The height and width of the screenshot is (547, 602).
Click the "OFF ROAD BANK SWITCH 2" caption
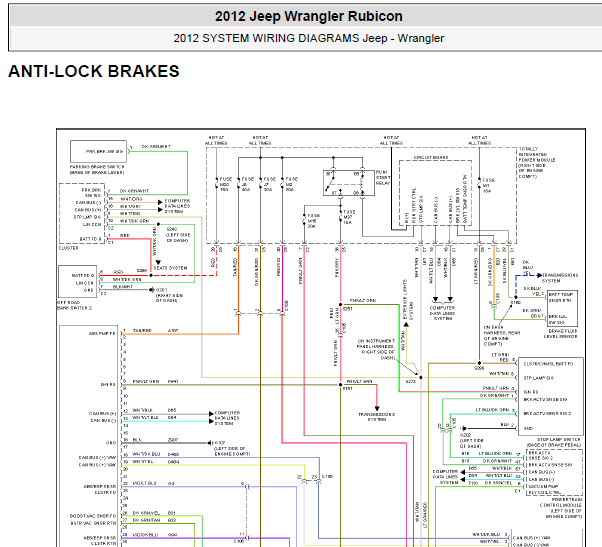point(74,305)
